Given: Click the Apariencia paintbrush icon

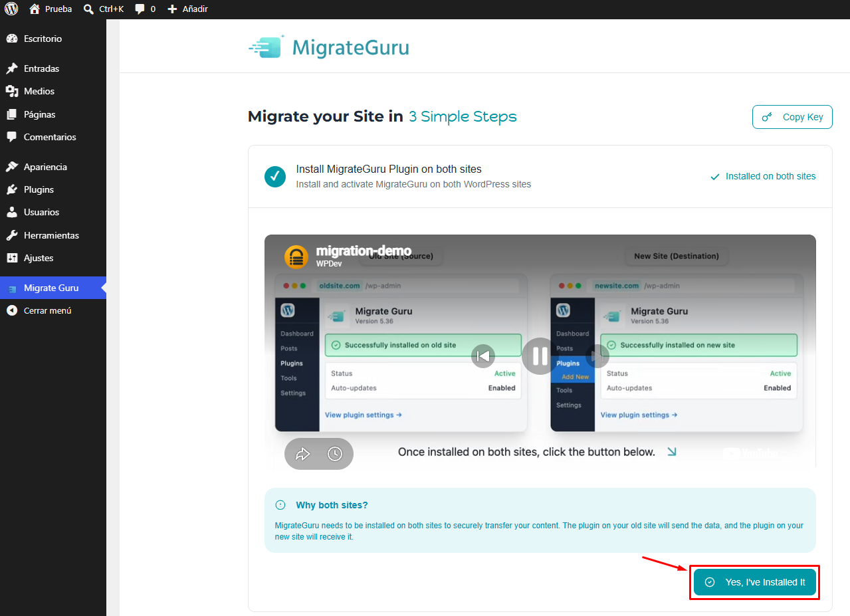Looking at the screenshot, I should pos(12,167).
